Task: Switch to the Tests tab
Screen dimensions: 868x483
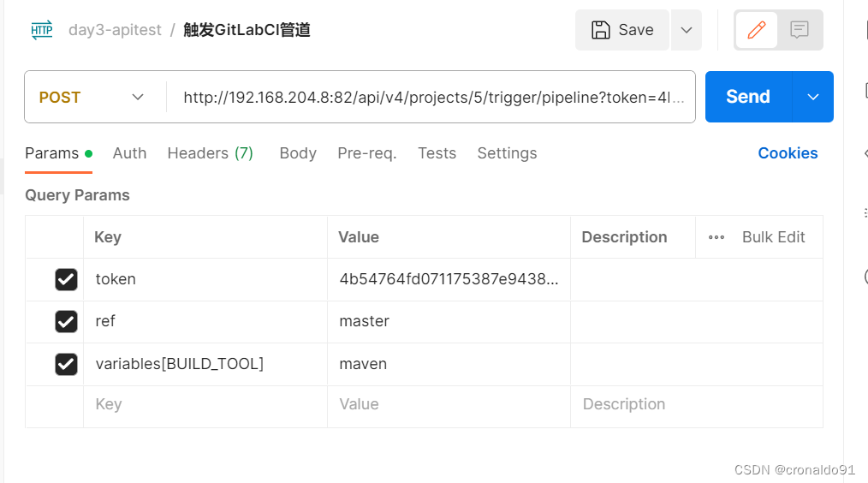Action: (437, 153)
